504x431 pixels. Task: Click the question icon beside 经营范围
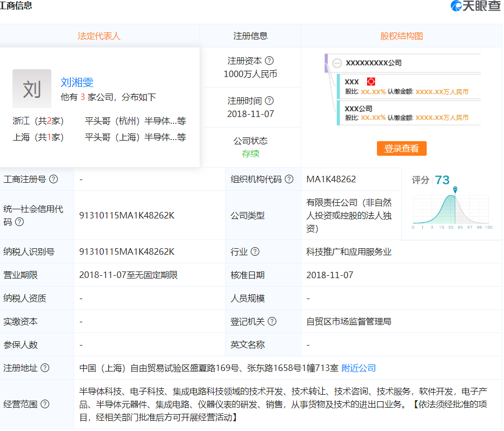pyautogui.click(x=45, y=404)
